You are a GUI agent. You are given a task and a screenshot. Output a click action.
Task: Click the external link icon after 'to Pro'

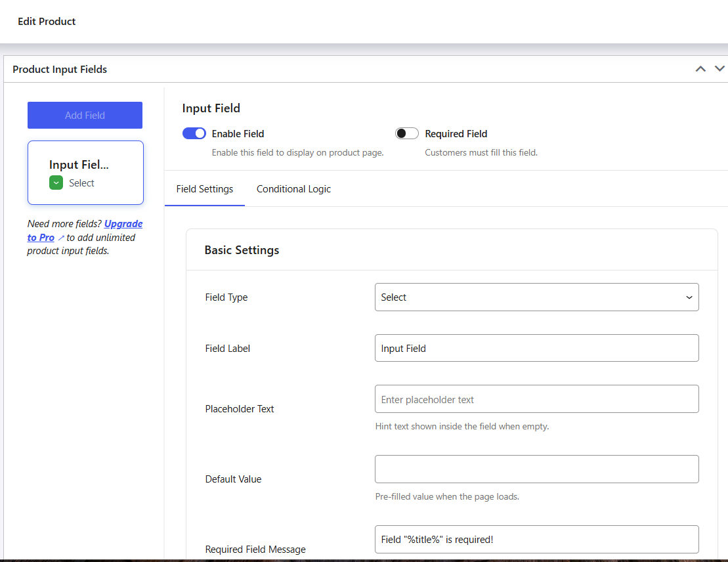(x=61, y=238)
